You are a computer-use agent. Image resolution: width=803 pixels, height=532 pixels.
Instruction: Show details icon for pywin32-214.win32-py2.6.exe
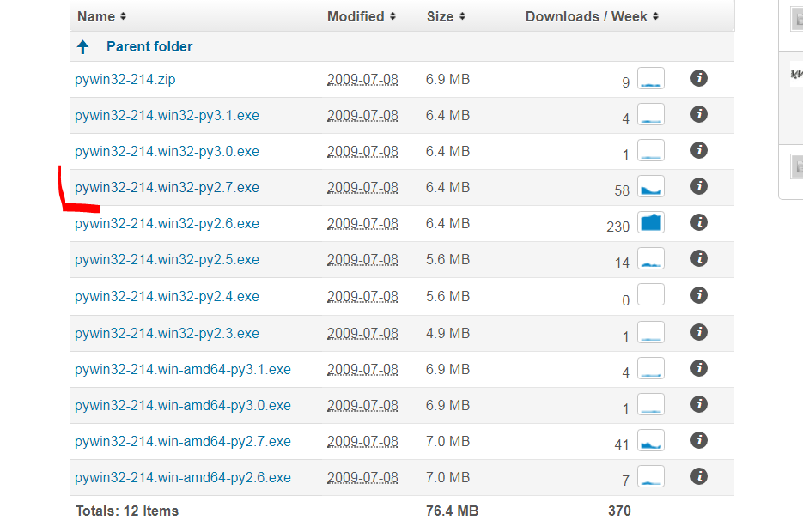699,222
